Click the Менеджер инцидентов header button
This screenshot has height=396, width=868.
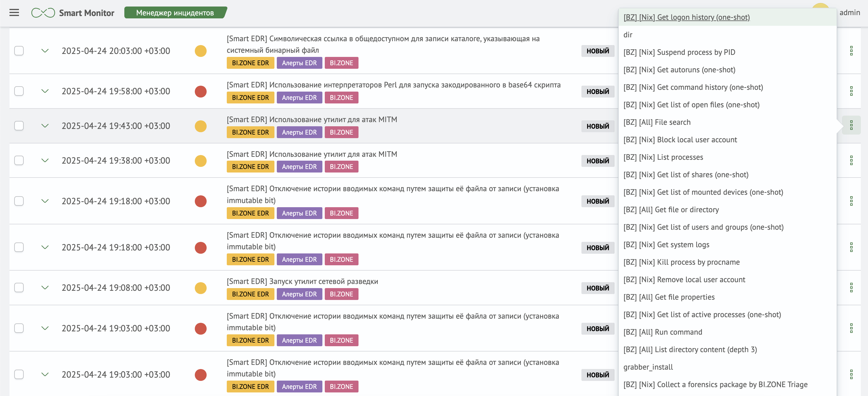[175, 13]
